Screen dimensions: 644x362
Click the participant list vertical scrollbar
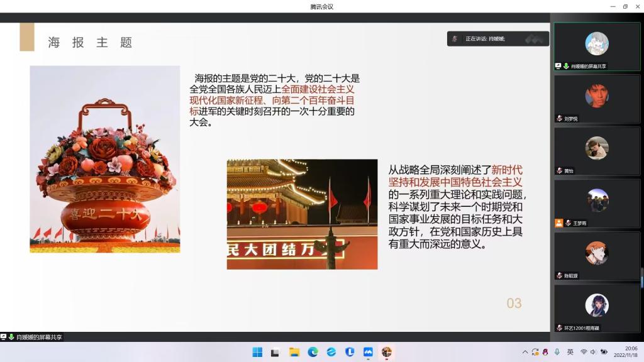coord(641,277)
